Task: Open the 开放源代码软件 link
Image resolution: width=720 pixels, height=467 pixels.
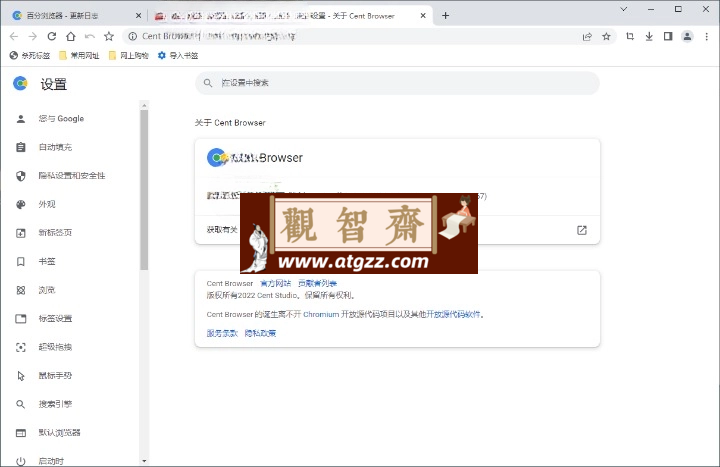Action: click(454, 315)
